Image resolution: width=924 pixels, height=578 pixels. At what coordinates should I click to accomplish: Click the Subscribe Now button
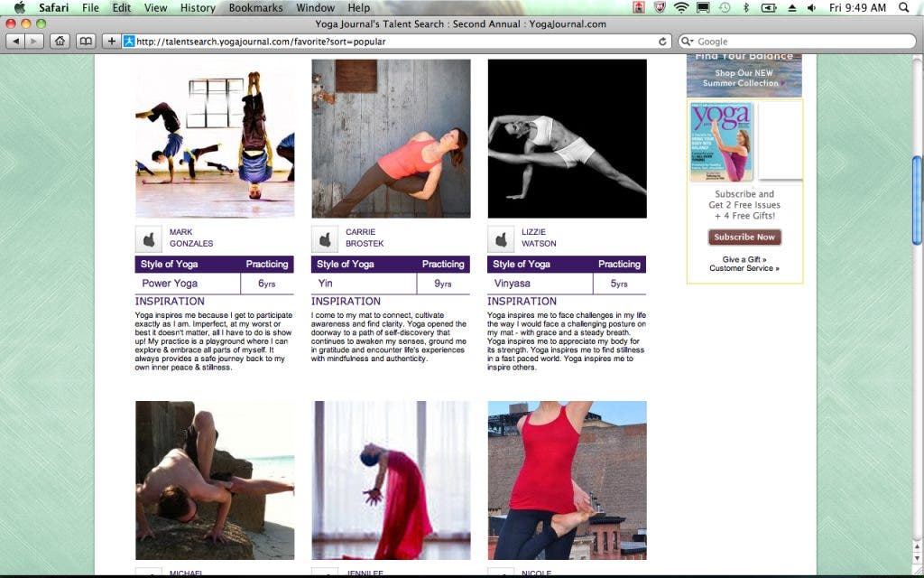(x=744, y=238)
